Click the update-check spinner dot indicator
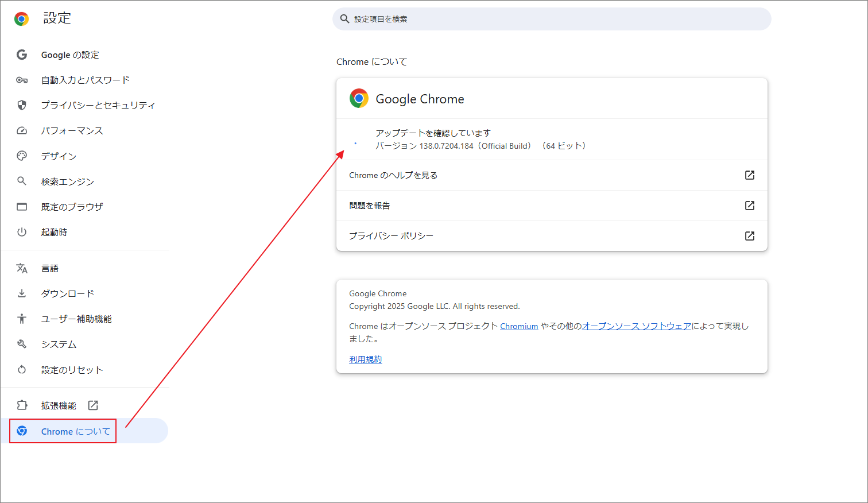 point(355,143)
